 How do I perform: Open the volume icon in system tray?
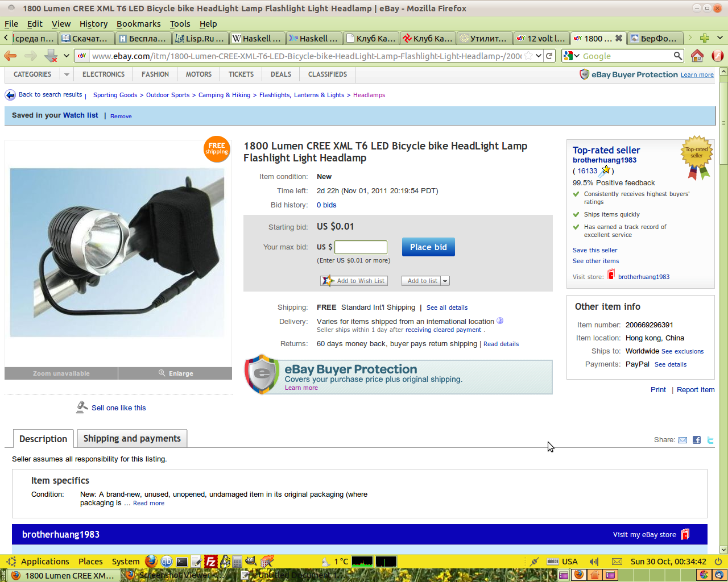click(594, 562)
